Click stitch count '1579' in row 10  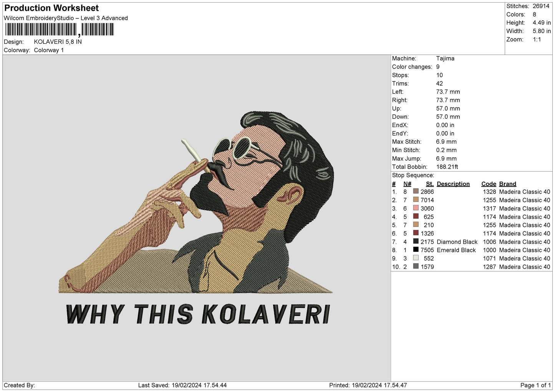click(x=427, y=267)
